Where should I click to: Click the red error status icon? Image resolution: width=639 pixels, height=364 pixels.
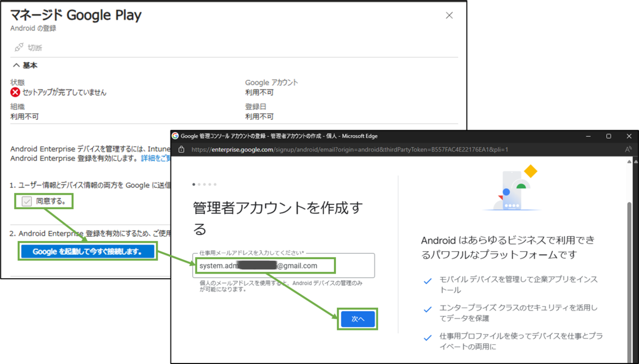coord(15,92)
